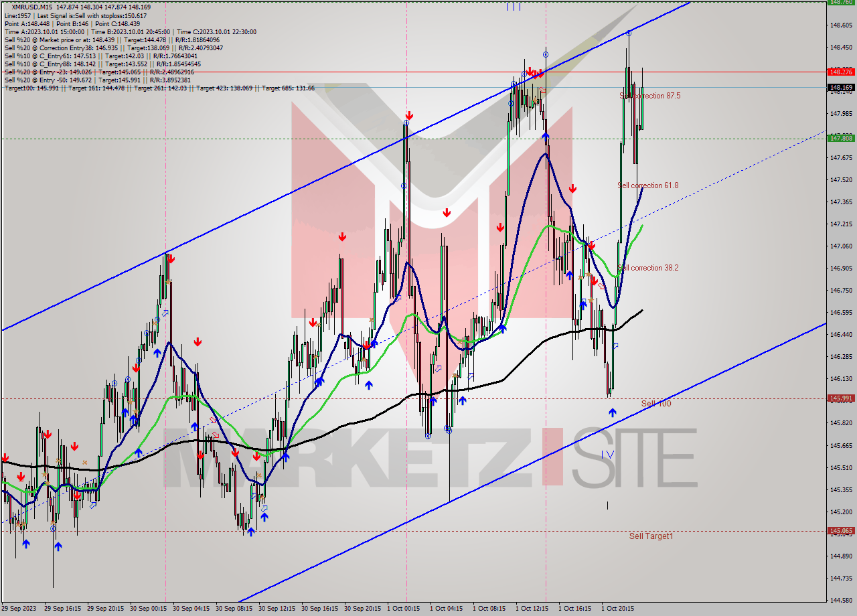This screenshot has height=616, width=857.
Task: Click the red 148.276 price tag
Action: point(841,72)
